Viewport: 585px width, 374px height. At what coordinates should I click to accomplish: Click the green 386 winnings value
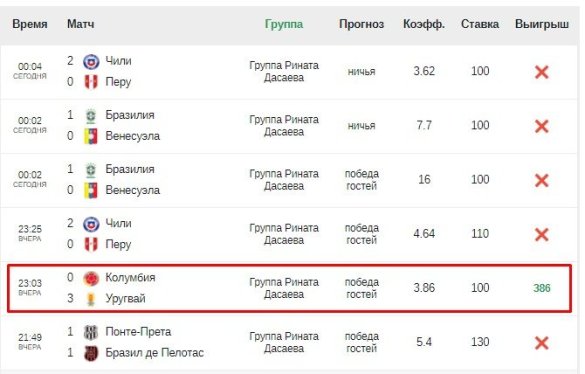(542, 288)
